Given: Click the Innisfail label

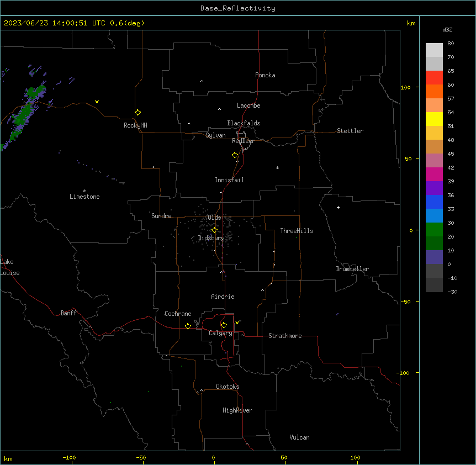Looking at the screenshot, I should click(x=229, y=180).
